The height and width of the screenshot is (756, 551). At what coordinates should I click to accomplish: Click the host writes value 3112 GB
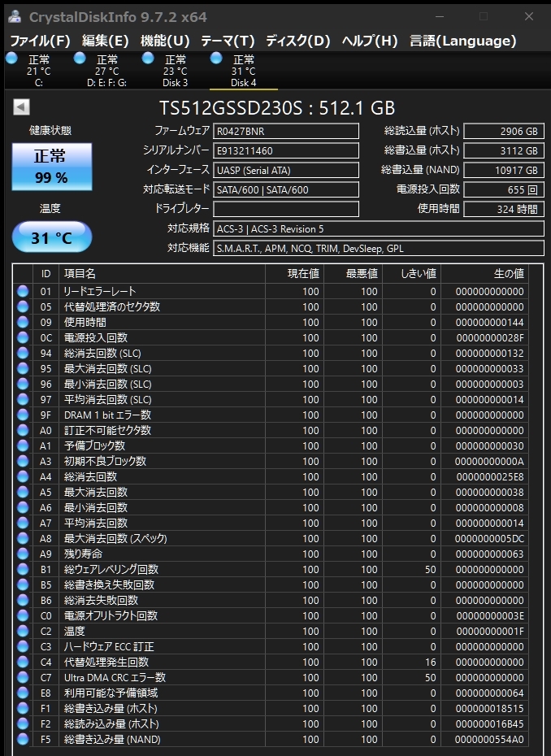coord(504,150)
